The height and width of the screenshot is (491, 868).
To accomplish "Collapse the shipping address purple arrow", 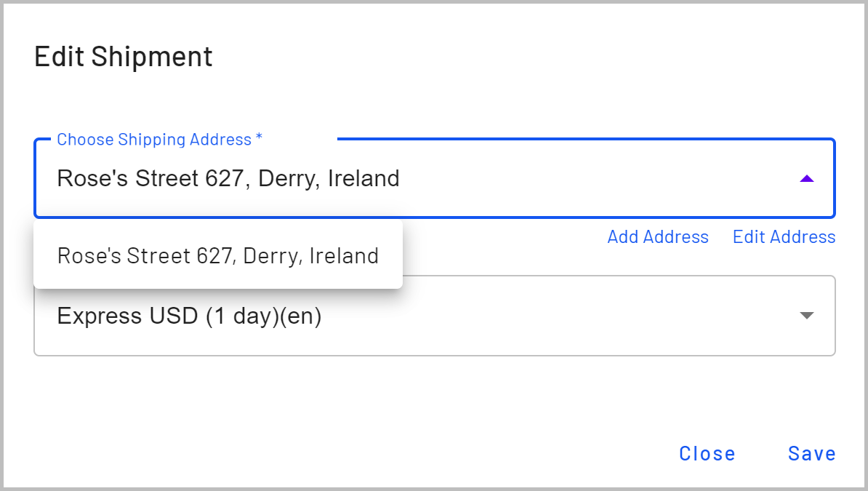I will coord(806,178).
